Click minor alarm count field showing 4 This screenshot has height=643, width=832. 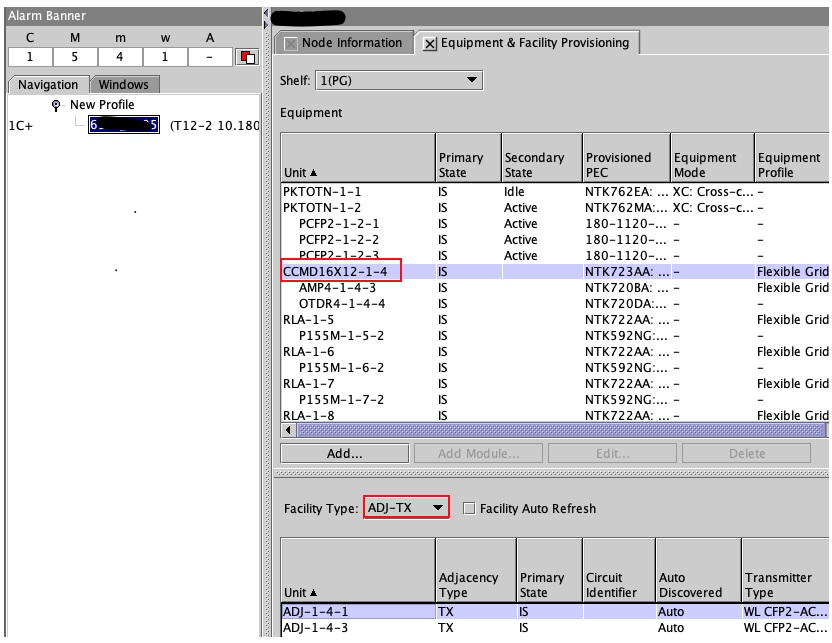[x=120, y=57]
